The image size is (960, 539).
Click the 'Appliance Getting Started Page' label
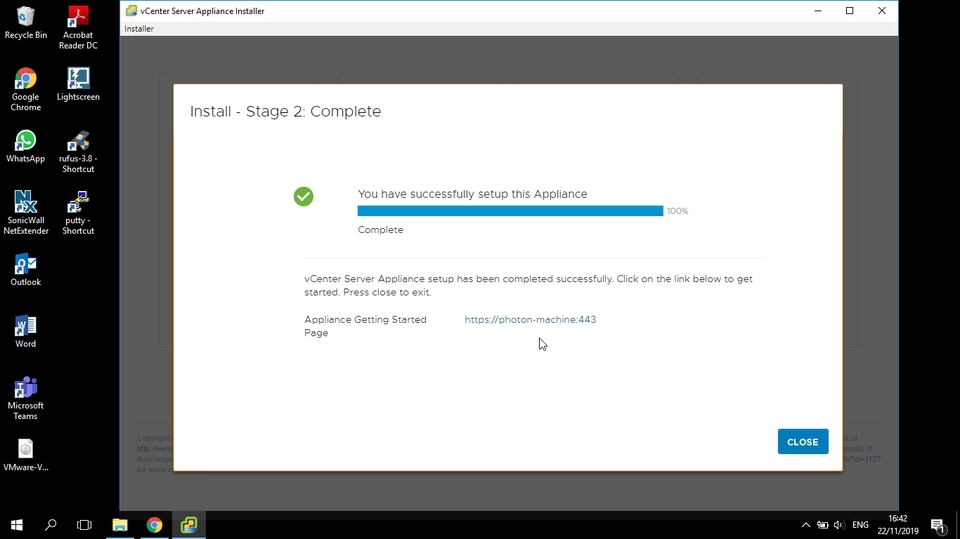click(x=366, y=326)
